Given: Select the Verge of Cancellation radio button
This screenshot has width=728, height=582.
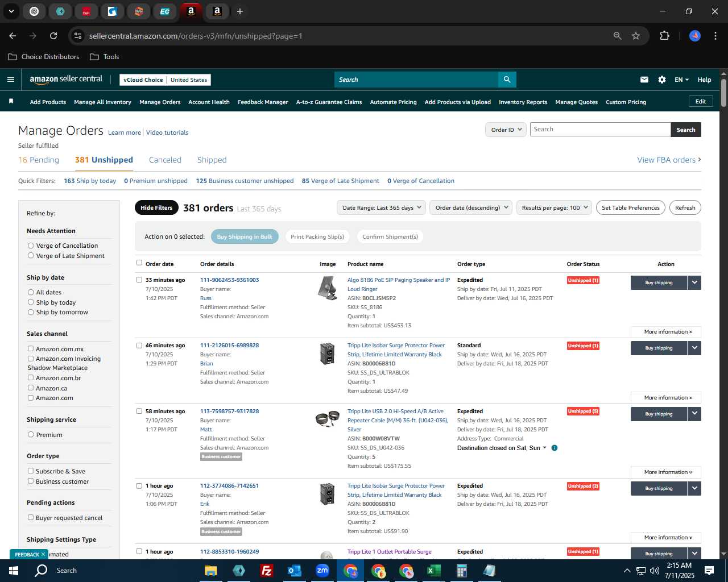Looking at the screenshot, I should 31,246.
